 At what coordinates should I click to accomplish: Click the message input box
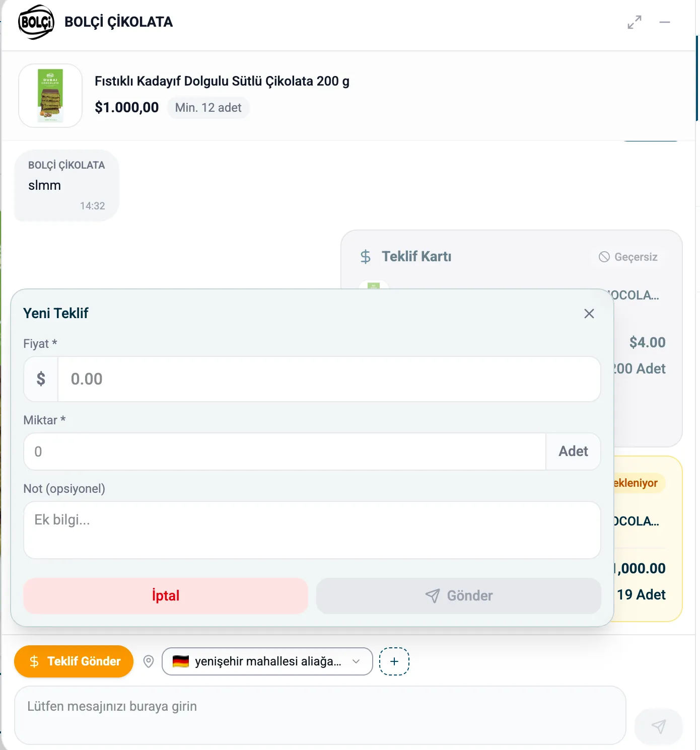(x=320, y=715)
